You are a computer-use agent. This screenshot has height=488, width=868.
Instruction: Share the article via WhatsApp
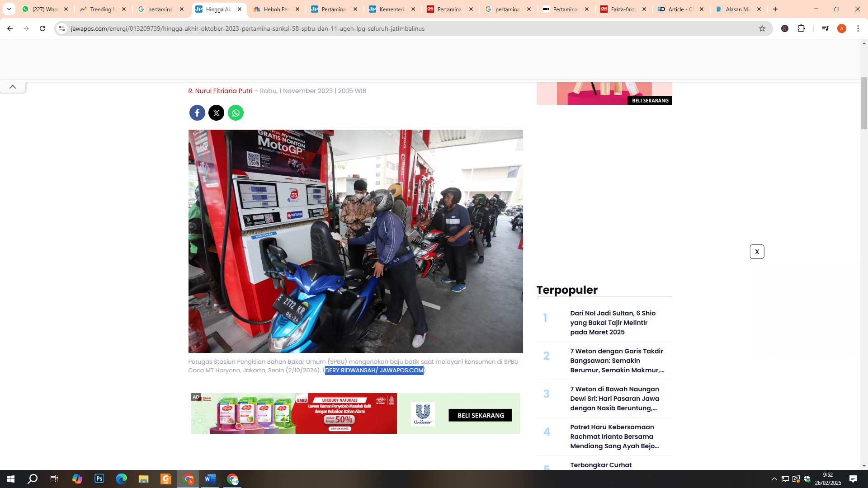click(236, 113)
